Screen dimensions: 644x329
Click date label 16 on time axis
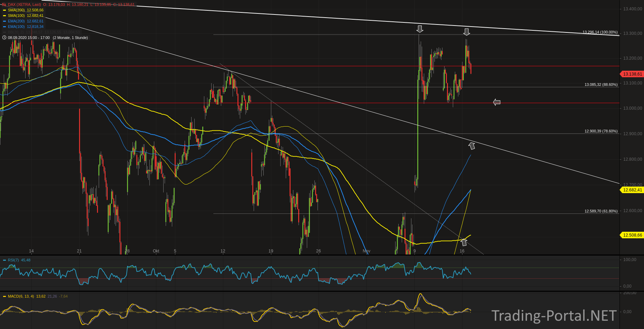coord(462,251)
